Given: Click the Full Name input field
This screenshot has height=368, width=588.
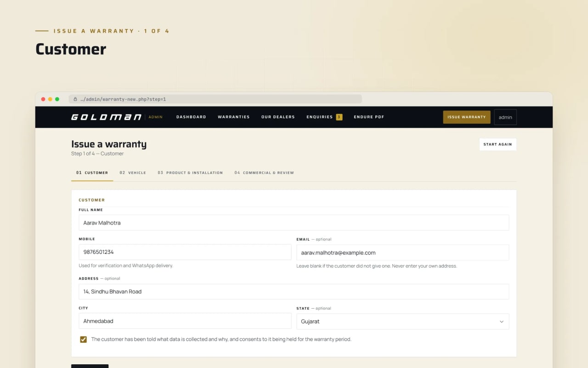Looking at the screenshot, I should [294, 223].
